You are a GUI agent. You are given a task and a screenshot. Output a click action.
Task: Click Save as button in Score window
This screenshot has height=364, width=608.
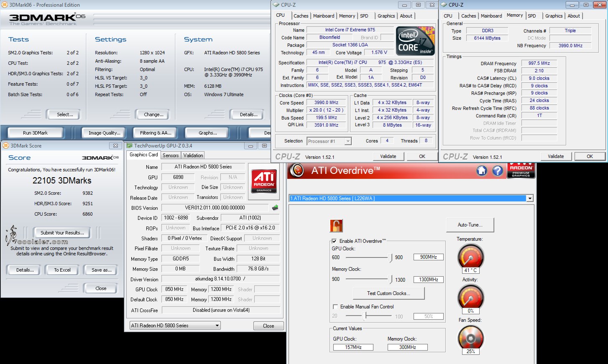[x=102, y=270]
